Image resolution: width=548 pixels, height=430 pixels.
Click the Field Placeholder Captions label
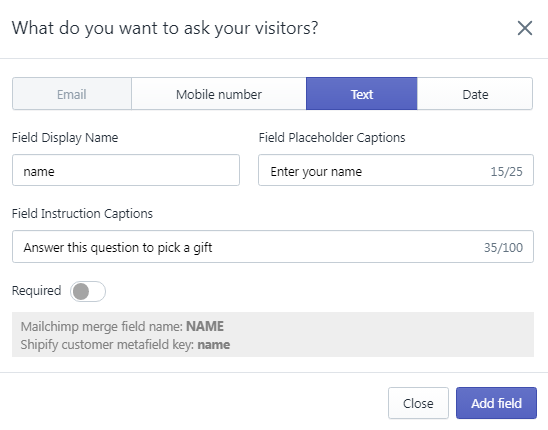pos(332,138)
